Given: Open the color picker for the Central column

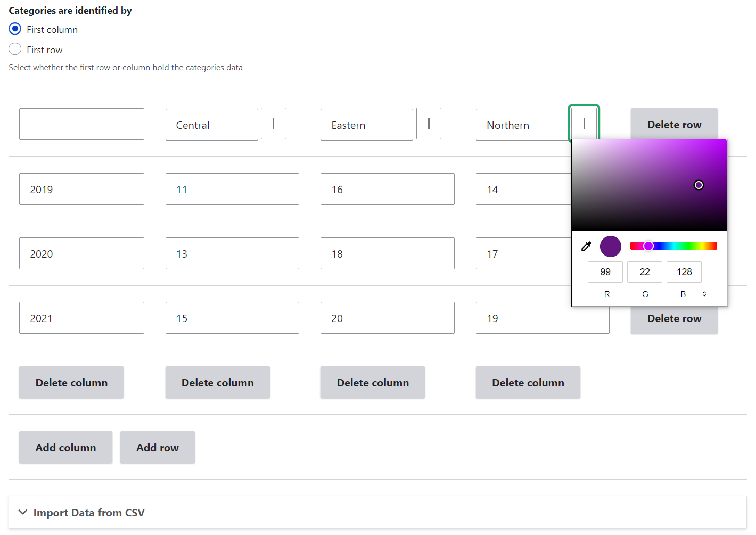Looking at the screenshot, I should point(273,124).
